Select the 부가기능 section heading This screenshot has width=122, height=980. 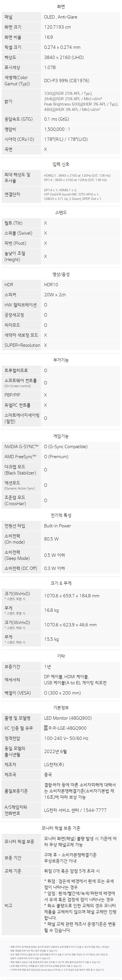click(x=61, y=360)
